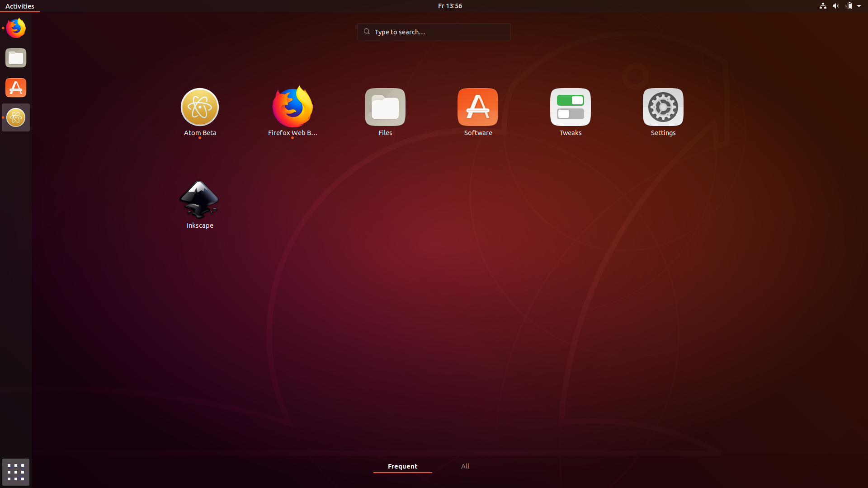Launch Firefox Web Browser from the grid
The image size is (868, 488).
tap(292, 108)
